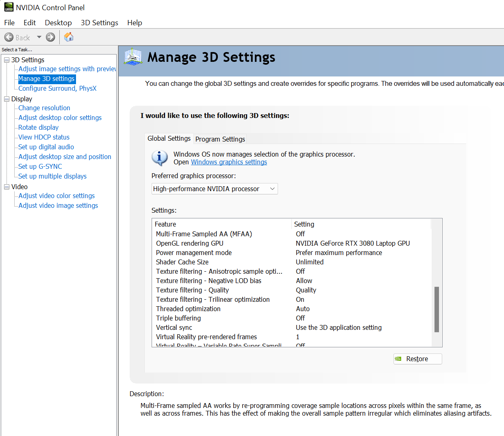Screen dimensions: 504x436
Task: Click the Back arrow icon
Action: coord(9,37)
